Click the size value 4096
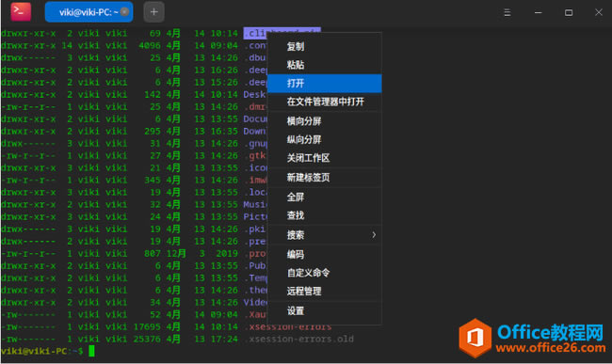612x364 pixels. [150, 45]
